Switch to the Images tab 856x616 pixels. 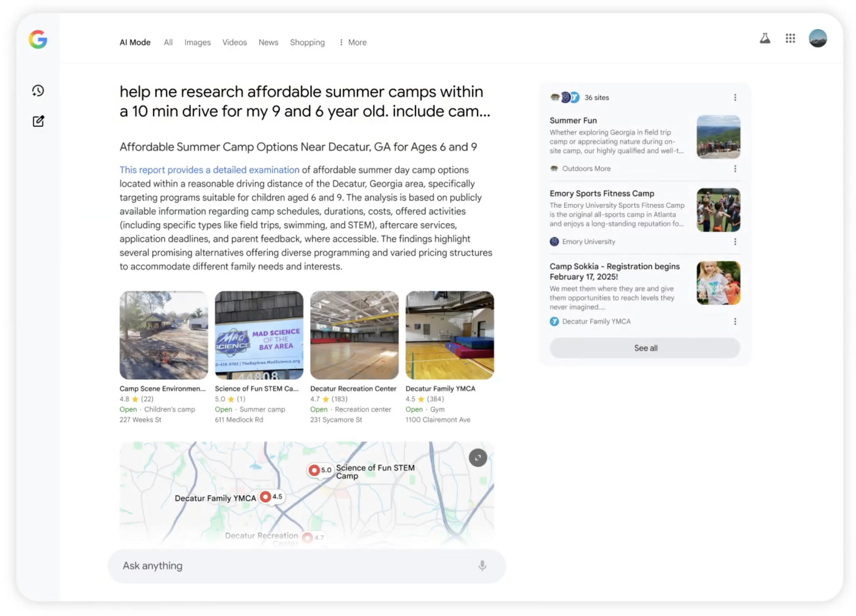click(x=197, y=43)
